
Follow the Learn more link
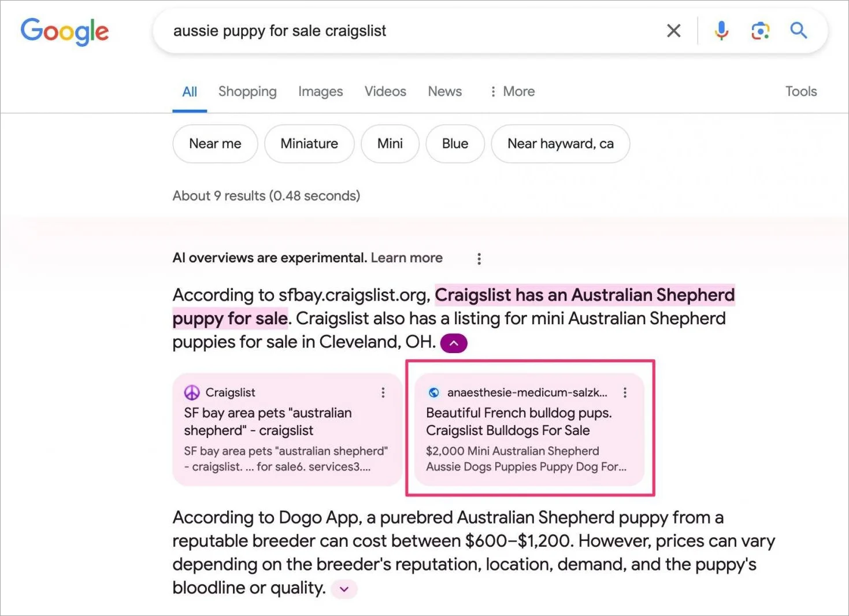point(406,258)
